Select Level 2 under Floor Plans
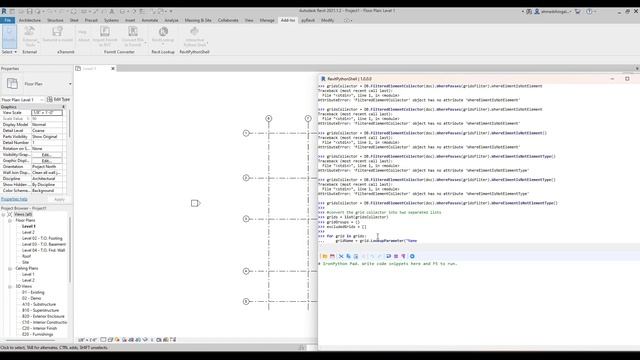 pyautogui.click(x=28, y=232)
